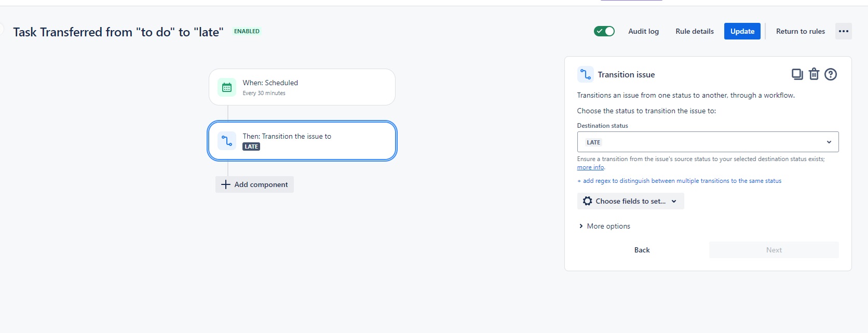This screenshot has height=333, width=868.
Task: Expand the Choose fields to set dropdown
Action: (630, 201)
